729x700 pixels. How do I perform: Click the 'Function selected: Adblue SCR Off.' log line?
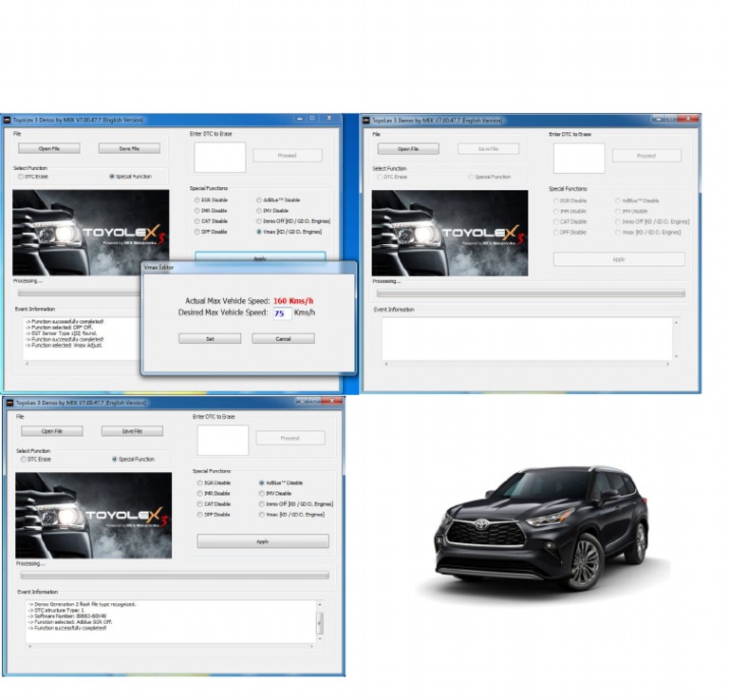point(69,622)
